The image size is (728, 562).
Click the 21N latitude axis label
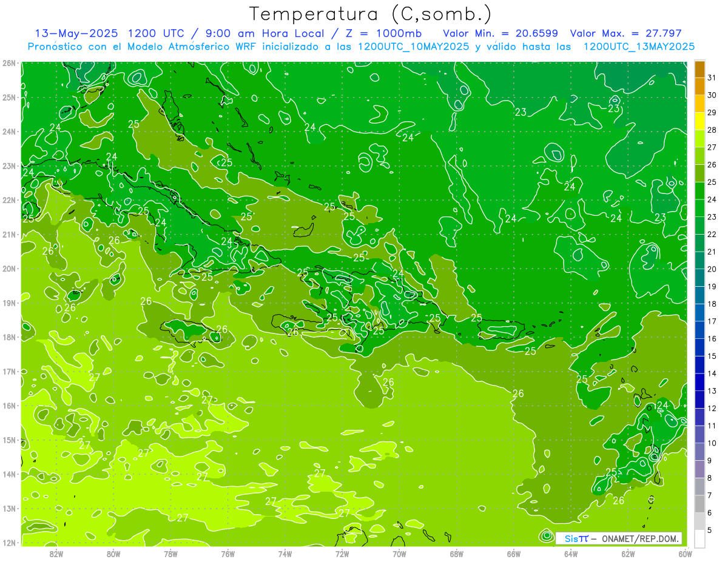click(8, 234)
